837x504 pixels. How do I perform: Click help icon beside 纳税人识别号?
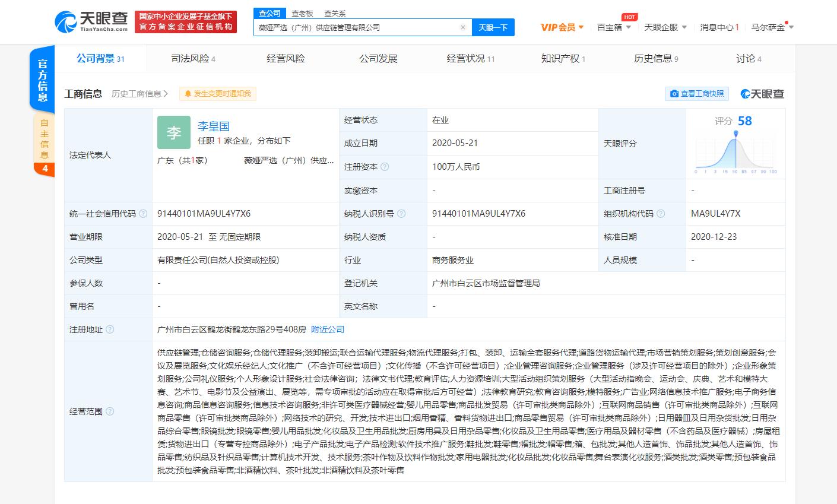(x=401, y=214)
